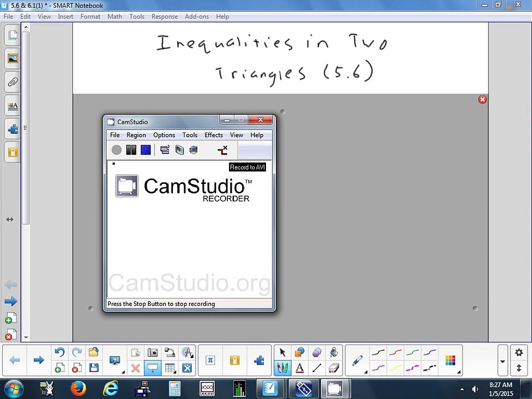532x399 pixels.
Task: Open CamStudio Options menu
Action: pyautogui.click(x=164, y=135)
